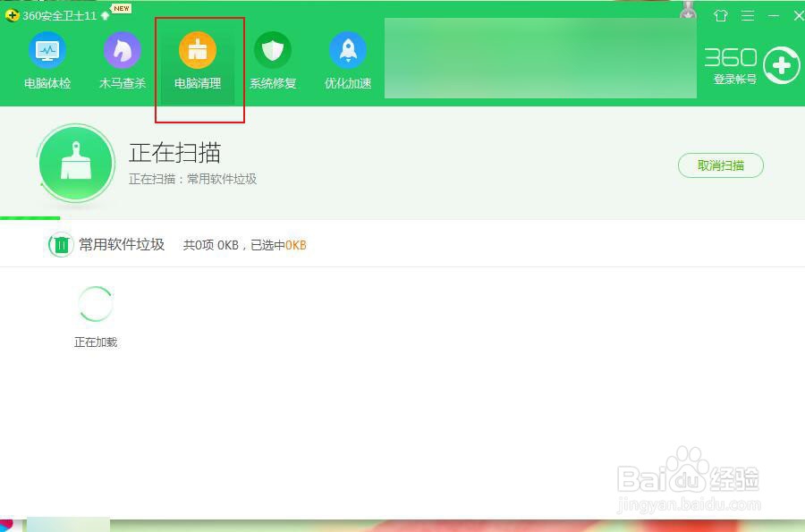Screen dimensions: 805x532
Task: Click the 正在加载 loading spinner
Action: (96, 304)
